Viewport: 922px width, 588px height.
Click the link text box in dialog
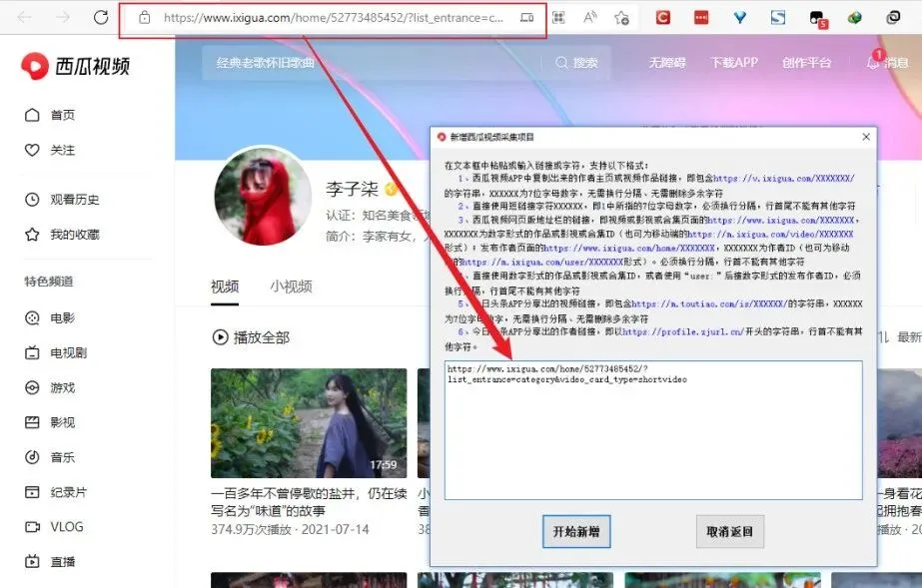click(653, 430)
